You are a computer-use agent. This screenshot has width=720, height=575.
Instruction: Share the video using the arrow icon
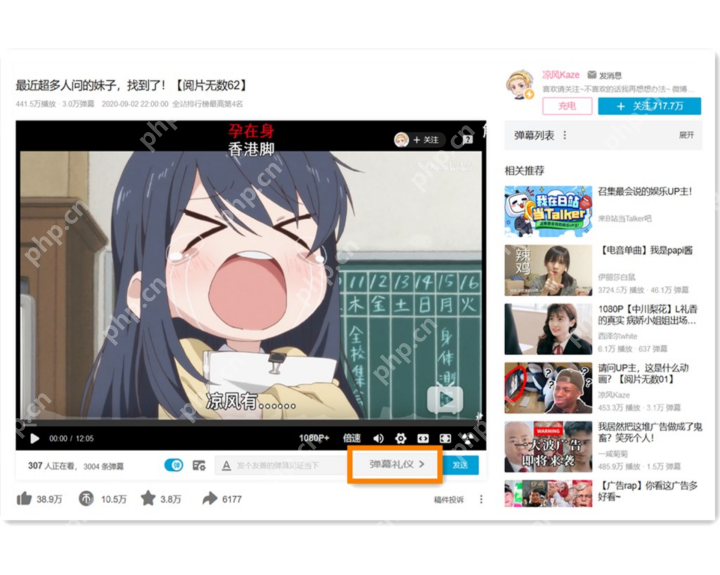[209, 498]
